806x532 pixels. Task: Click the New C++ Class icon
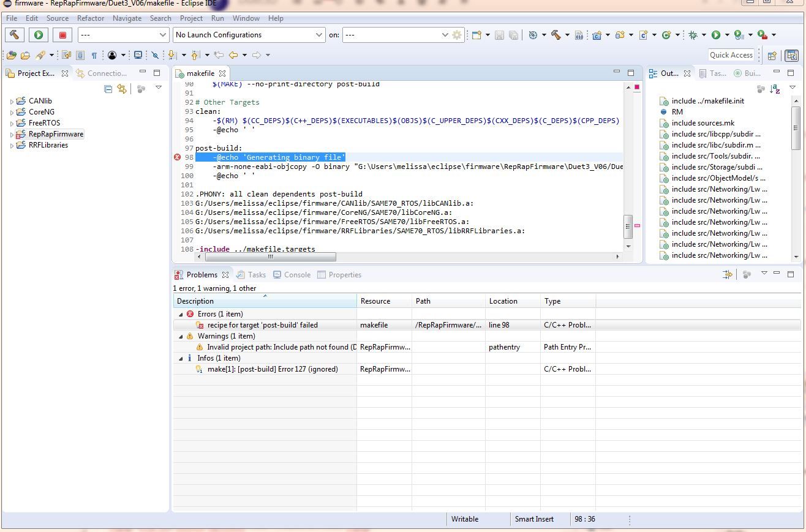(x=666, y=35)
